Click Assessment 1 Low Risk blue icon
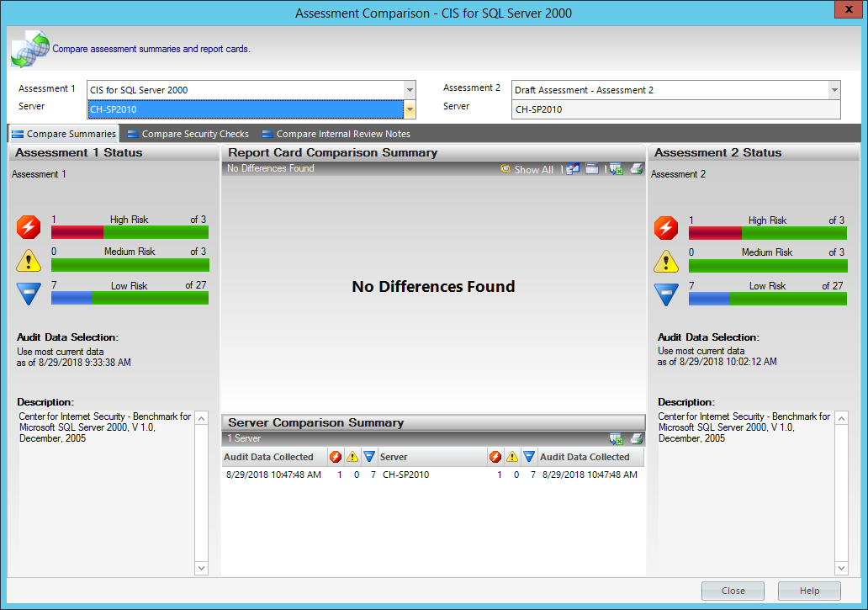The height and width of the screenshot is (610, 868). point(29,294)
